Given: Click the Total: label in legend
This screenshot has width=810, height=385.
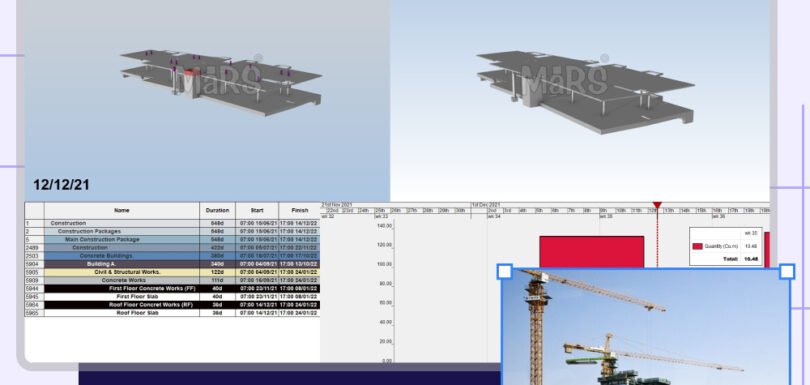Looking at the screenshot, I should 730,259.
